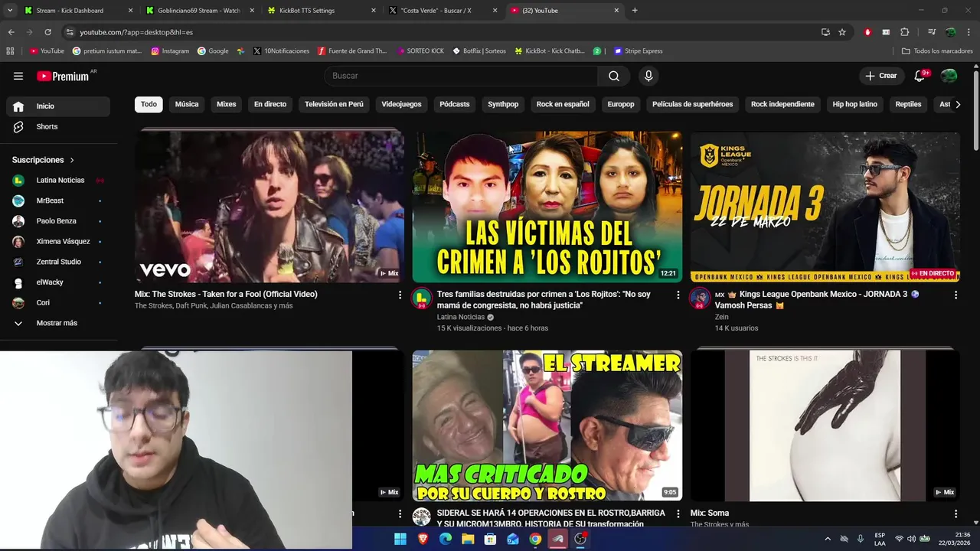Open the browser three-dot menu

(x=969, y=32)
